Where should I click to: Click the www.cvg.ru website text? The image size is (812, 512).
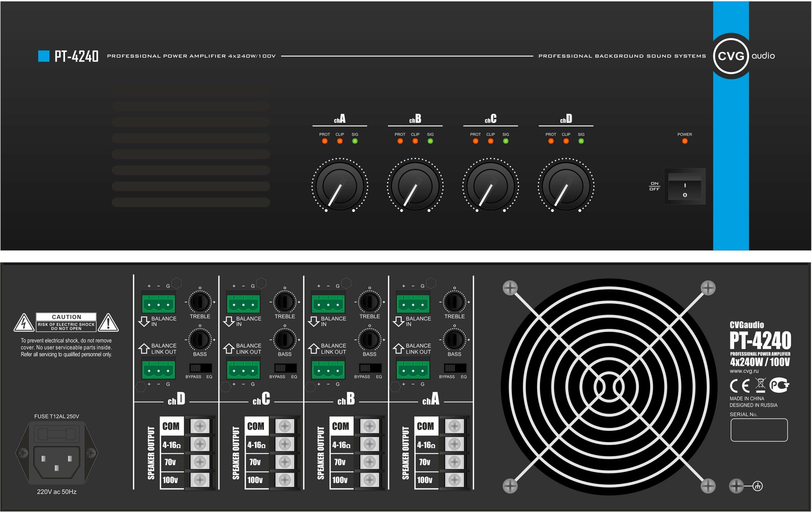pyautogui.click(x=744, y=371)
